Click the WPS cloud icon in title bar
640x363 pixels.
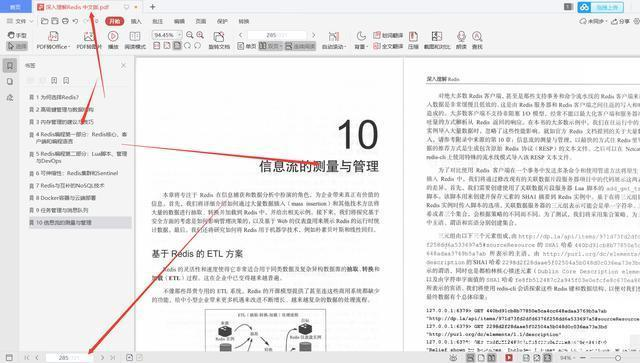[584, 7]
